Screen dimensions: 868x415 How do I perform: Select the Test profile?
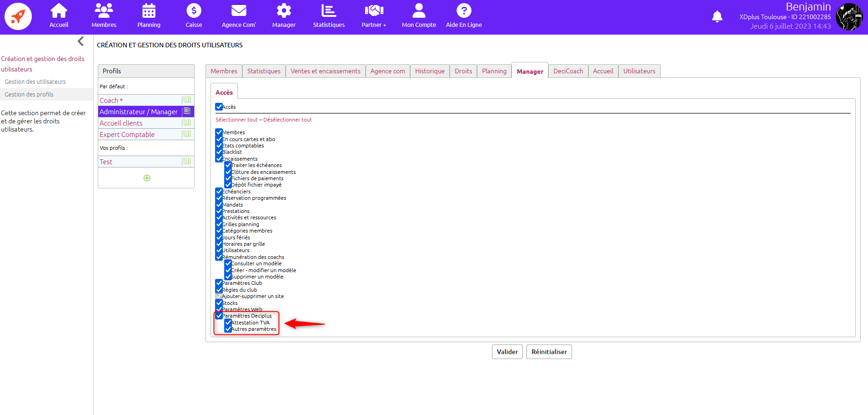[106, 162]
